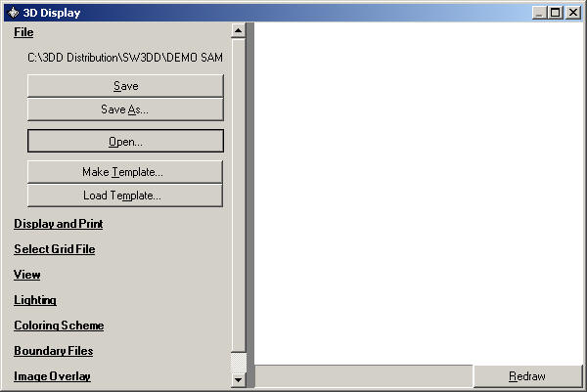587x392 pixels.
Task: Click the scrollbar down arrow
Action: [x=239, y=380]
